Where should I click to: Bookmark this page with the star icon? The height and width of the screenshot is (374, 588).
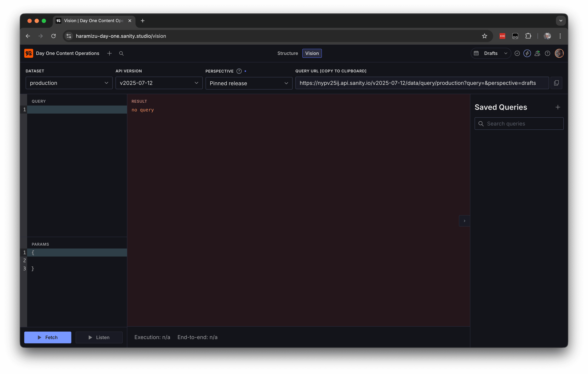(484, 36)
